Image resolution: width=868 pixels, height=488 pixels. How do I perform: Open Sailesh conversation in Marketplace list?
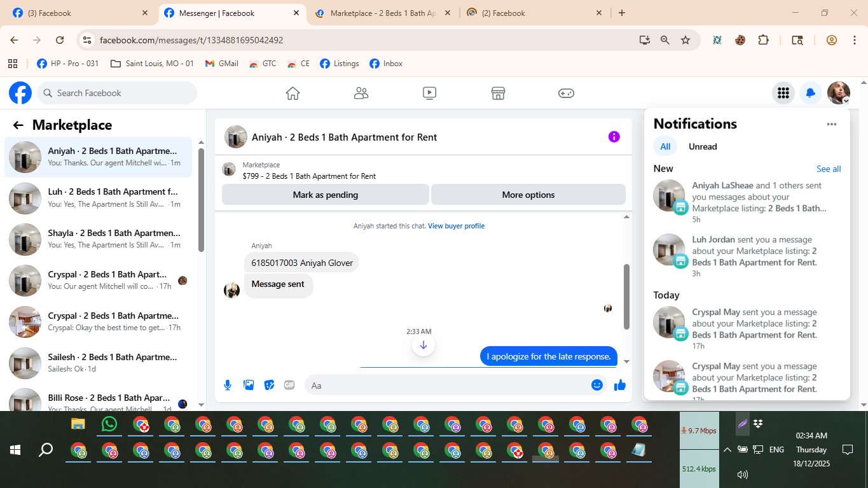(98, 363)
